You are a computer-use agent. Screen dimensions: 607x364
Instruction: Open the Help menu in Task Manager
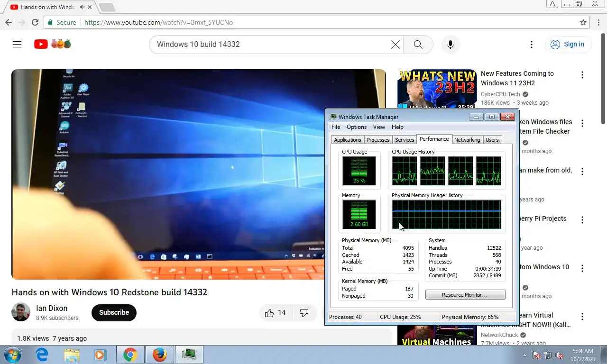coord(397,127)
